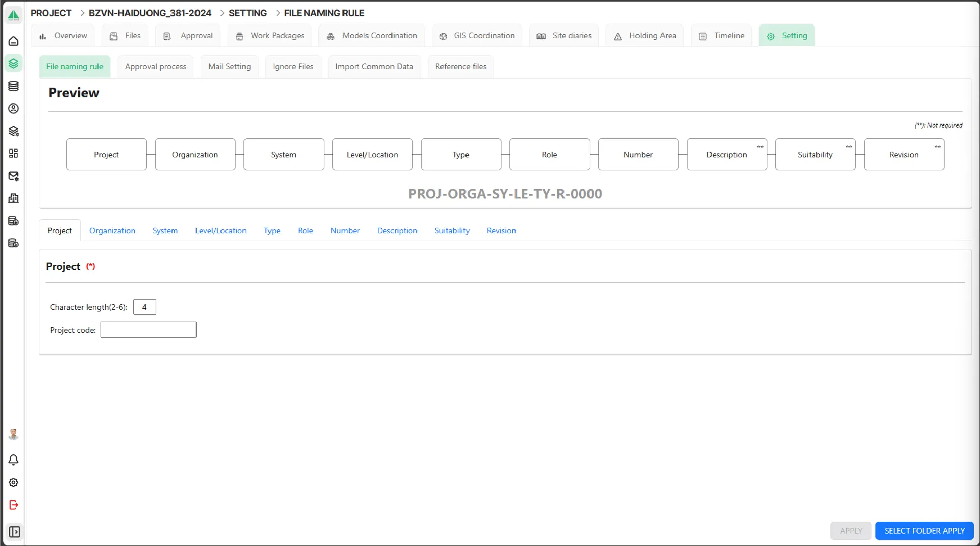Click the Holding Area warning icon
Viewport: 980px width, 546px height.
click(x=618, y=36)
